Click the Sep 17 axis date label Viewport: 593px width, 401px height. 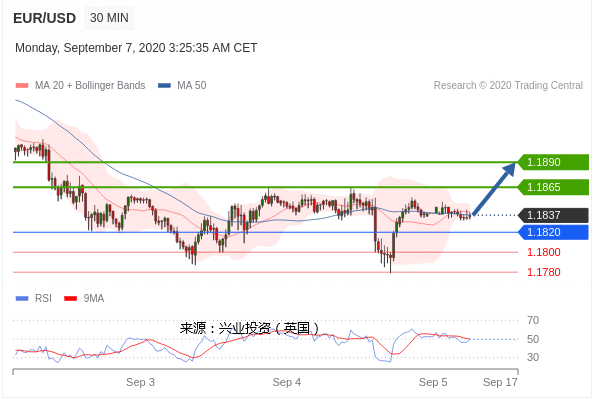click(500, 382)
